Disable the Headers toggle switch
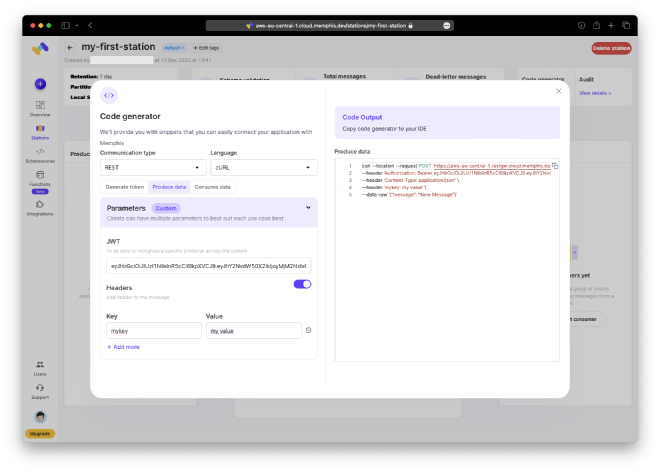 pos(302,284)
